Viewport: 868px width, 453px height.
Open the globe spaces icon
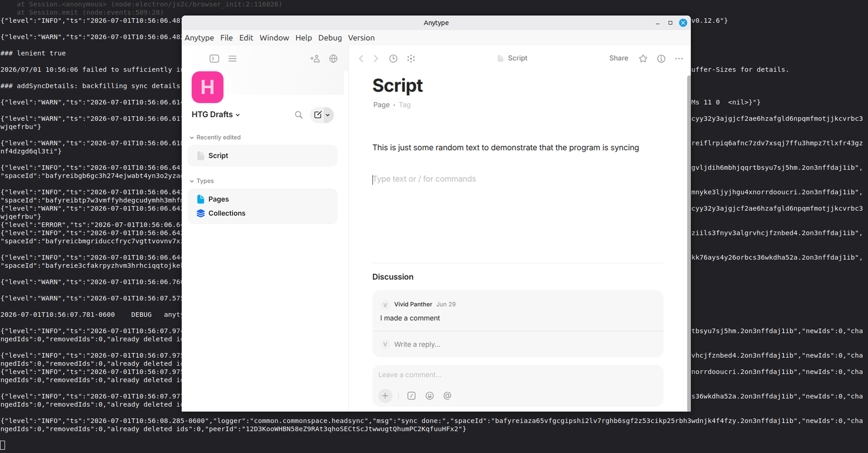(x=334, y=58)
